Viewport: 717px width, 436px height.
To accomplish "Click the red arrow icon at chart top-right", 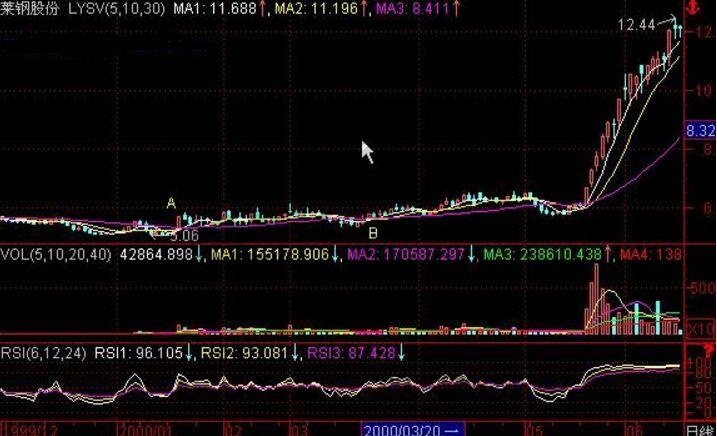I will tap(704, 10).
